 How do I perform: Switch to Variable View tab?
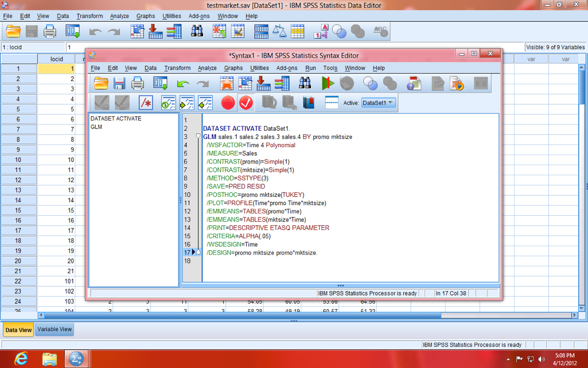54,329
